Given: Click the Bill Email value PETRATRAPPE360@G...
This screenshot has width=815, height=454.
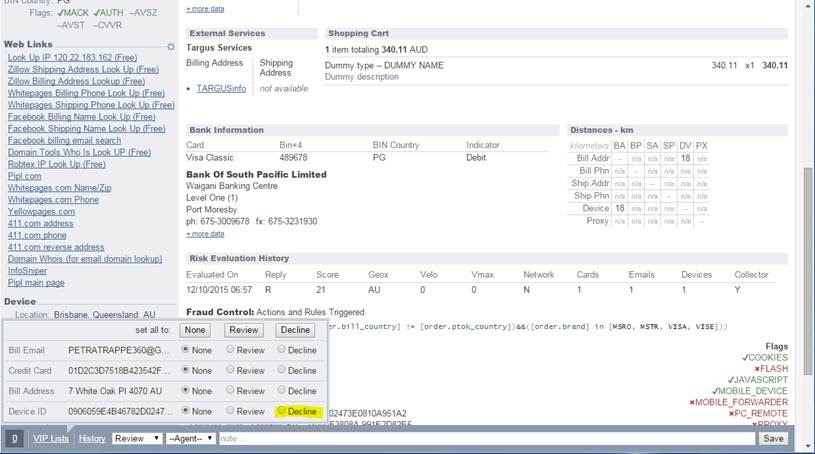Looking at the screenshot, I should point(119,350).
